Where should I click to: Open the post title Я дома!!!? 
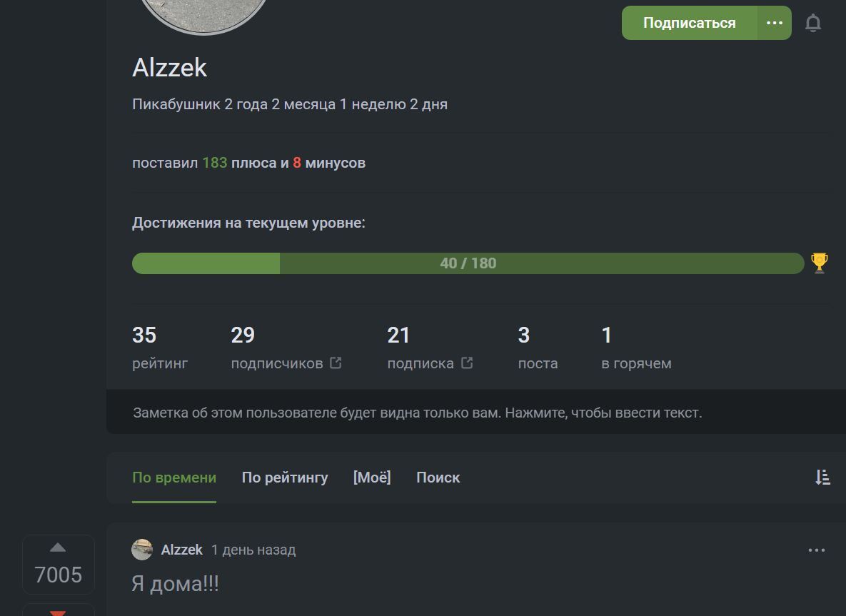coord(176,584)
